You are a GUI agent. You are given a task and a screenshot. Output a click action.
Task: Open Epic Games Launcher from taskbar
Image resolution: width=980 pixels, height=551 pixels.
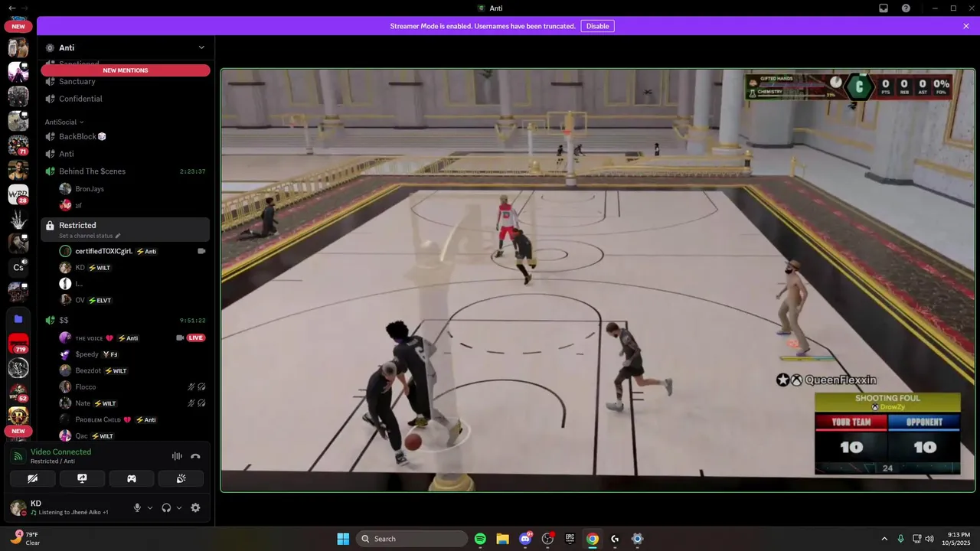(570, 539)
